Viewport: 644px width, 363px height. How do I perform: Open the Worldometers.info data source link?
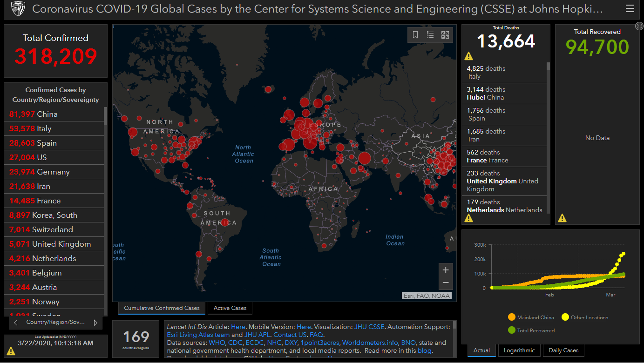click(x=370, y=343)
